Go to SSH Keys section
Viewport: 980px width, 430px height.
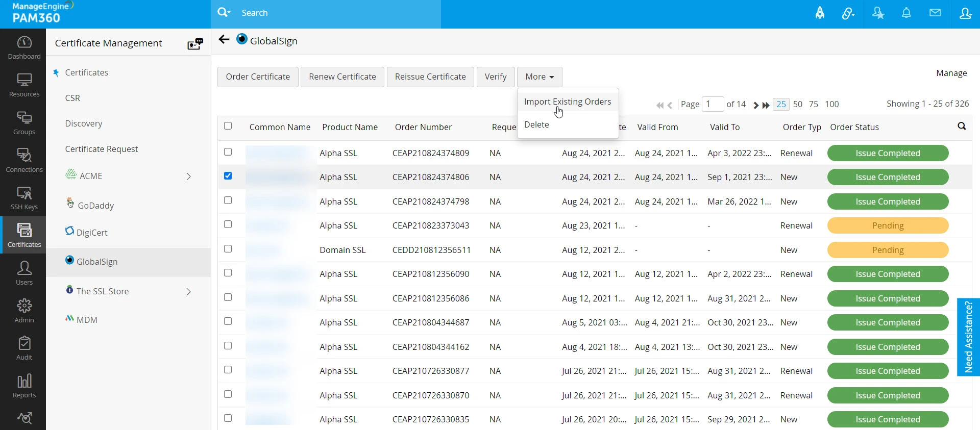[x=24, y=198]
